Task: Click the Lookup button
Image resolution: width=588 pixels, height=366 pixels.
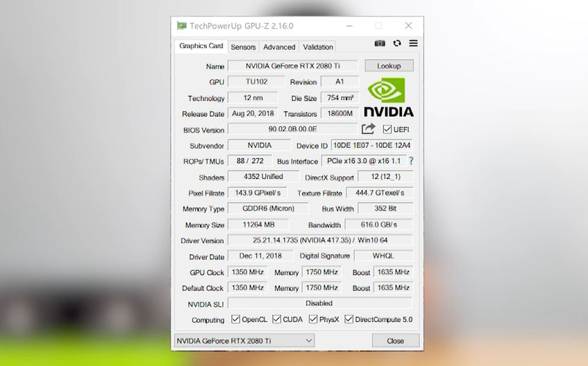Action: tap(389, 65)
